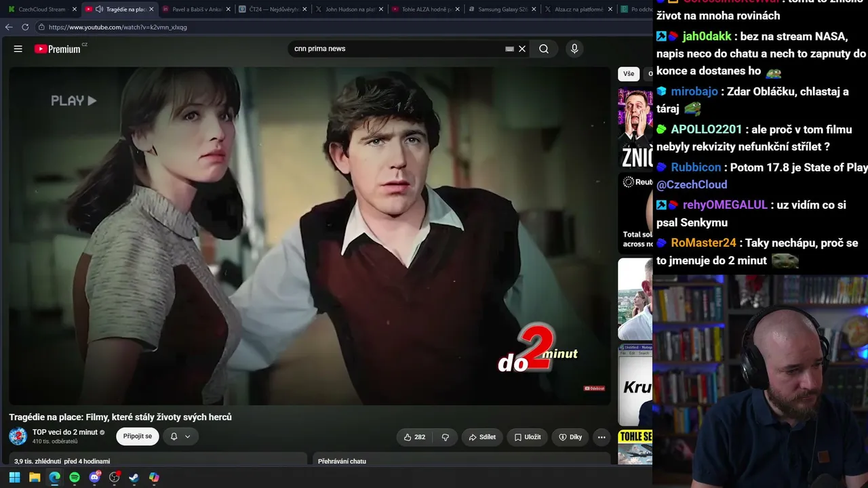Switch to the Samsung Galaxy S26 tab
This screenshot has height=488, width=868.
[x=502, y=9]
